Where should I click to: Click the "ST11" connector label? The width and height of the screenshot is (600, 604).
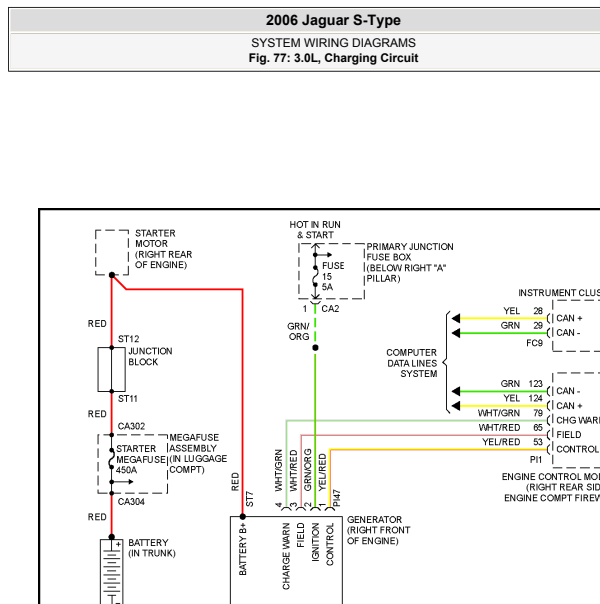pyautogui.click(x=127, y=399)
